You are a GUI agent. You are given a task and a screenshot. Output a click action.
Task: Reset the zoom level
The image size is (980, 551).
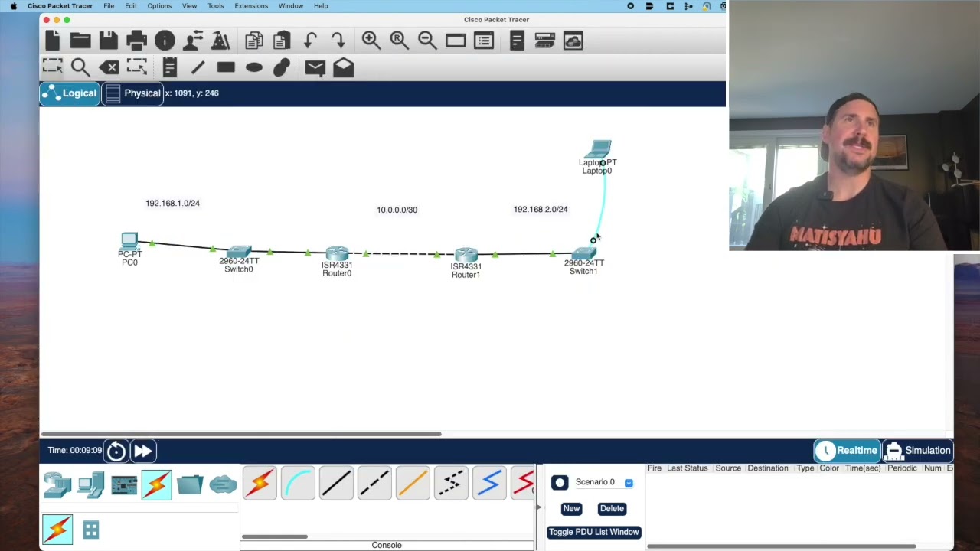399,40
